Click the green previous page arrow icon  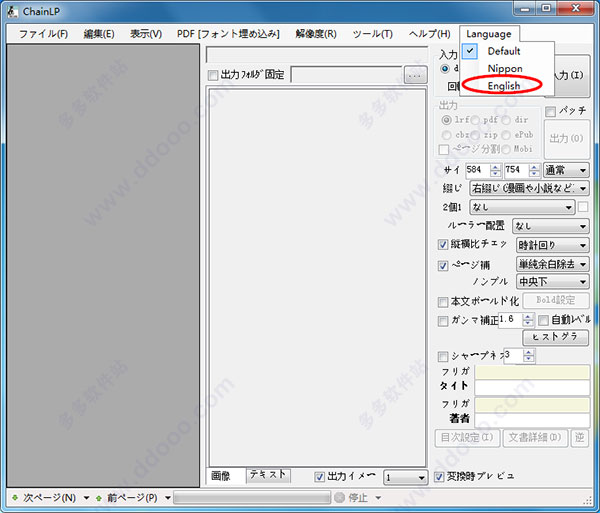[x=99, y=498]
